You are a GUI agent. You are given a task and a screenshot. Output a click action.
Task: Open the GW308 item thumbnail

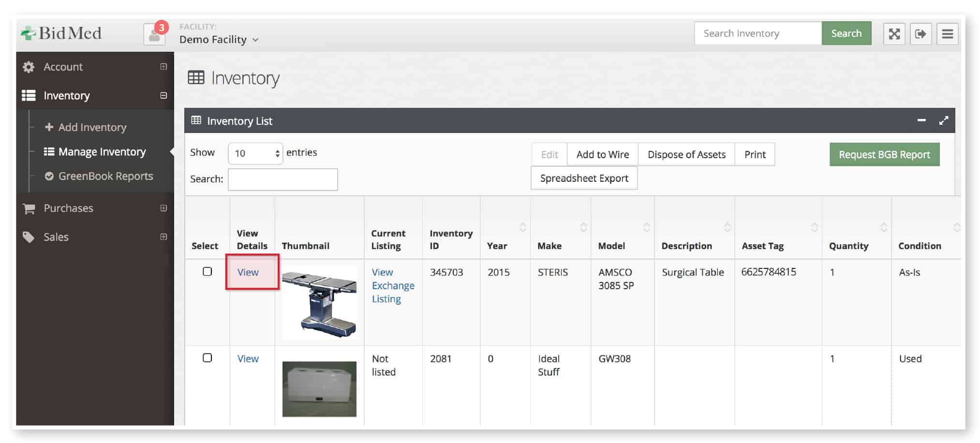[319, 389]
